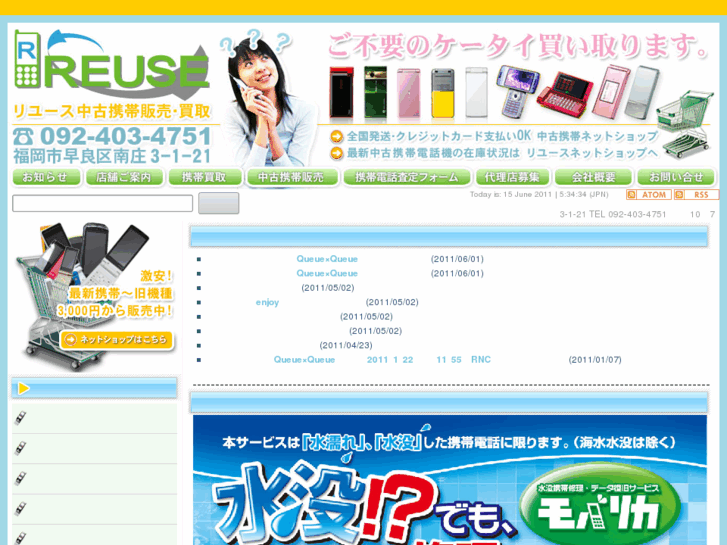Click the 'Today is: 15 June 2011' date text
The width and height of the screenshot is (727, 545).
click(x=539, y=194)
